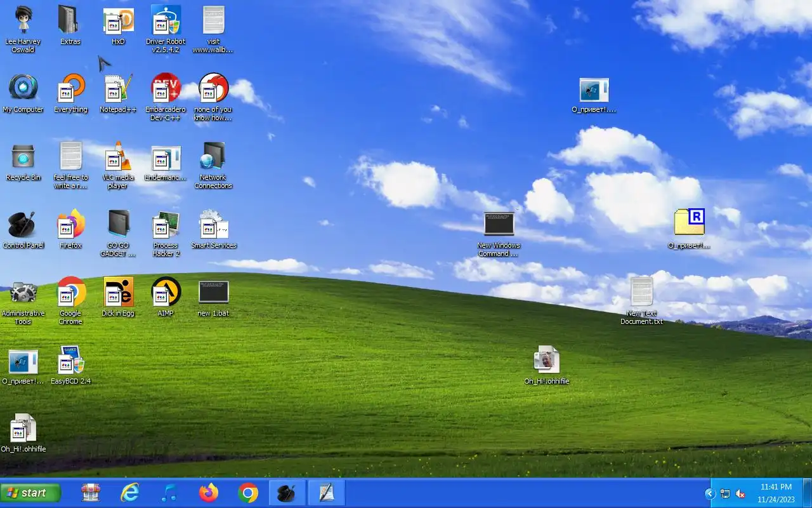Viewport: 812px width, 508px height.
Task: Launch Chrome from the taskbar Quick Launch
Action: tap(248, 493)
